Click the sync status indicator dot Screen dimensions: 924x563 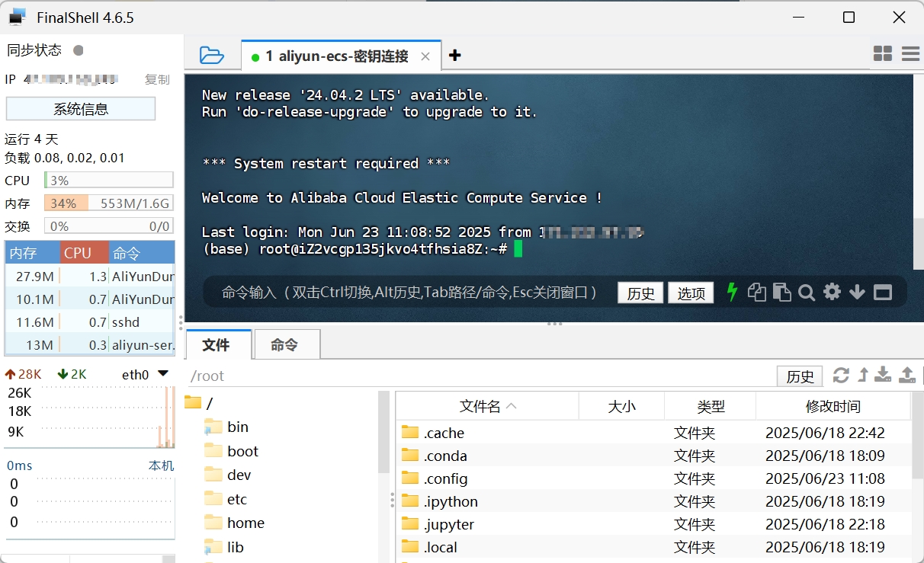click(78, 50)
